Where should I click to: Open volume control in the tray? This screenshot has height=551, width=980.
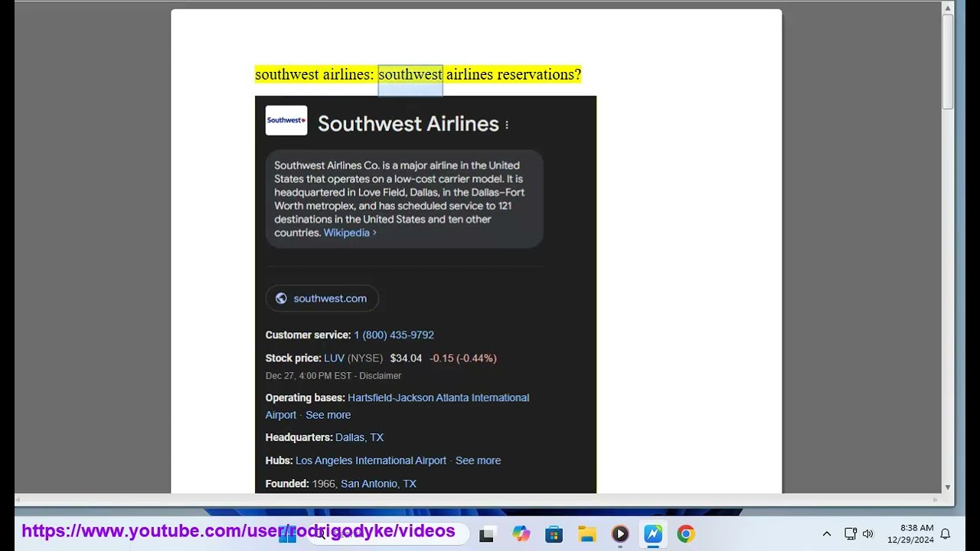868,534
